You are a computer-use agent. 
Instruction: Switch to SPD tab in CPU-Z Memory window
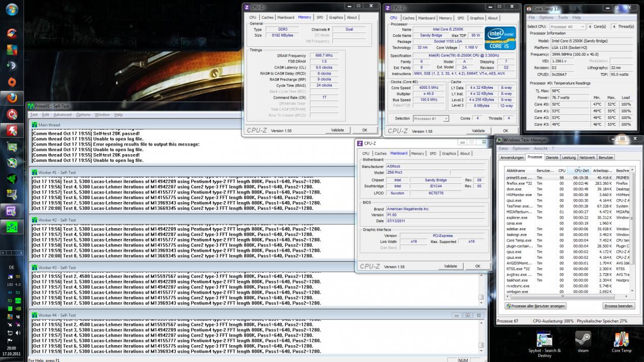320,17
